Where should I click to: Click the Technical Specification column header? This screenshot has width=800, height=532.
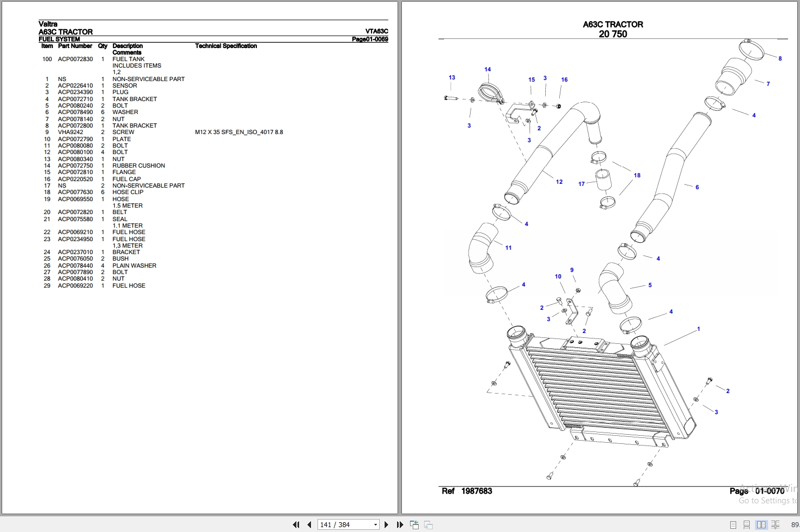pyautogui.click(x=226, y=46)
